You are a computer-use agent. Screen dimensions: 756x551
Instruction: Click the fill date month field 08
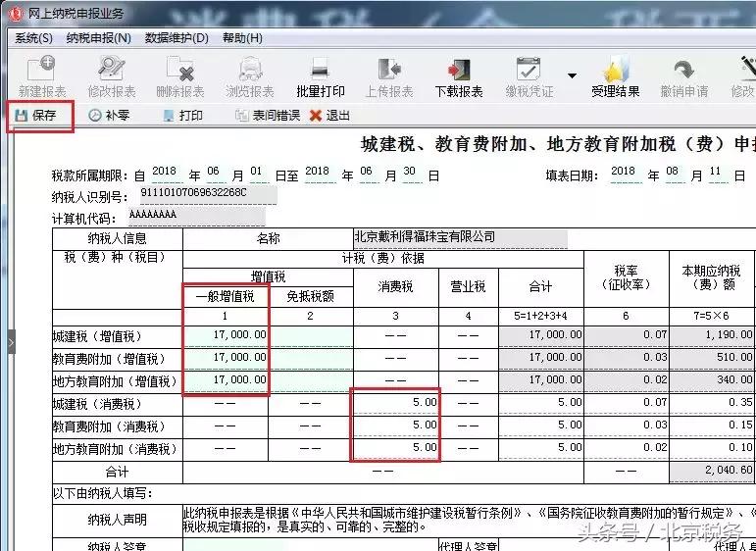[x=675, y=174]
